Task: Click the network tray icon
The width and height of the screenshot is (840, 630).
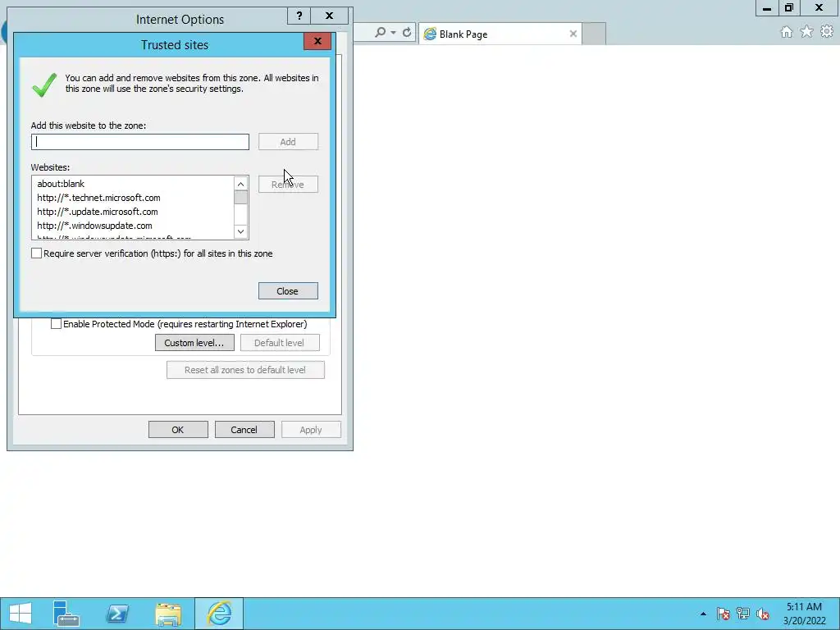Action: click(743, 614)
